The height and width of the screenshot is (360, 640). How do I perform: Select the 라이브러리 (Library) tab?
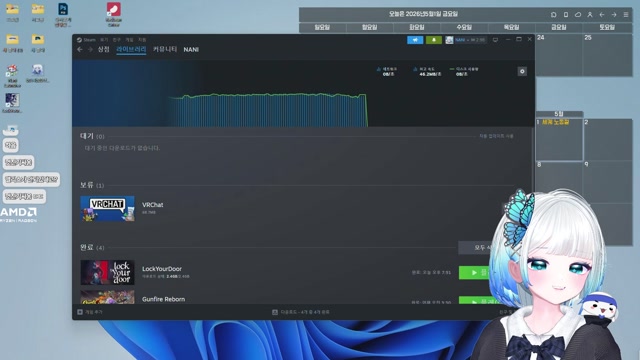coord(131,49)
